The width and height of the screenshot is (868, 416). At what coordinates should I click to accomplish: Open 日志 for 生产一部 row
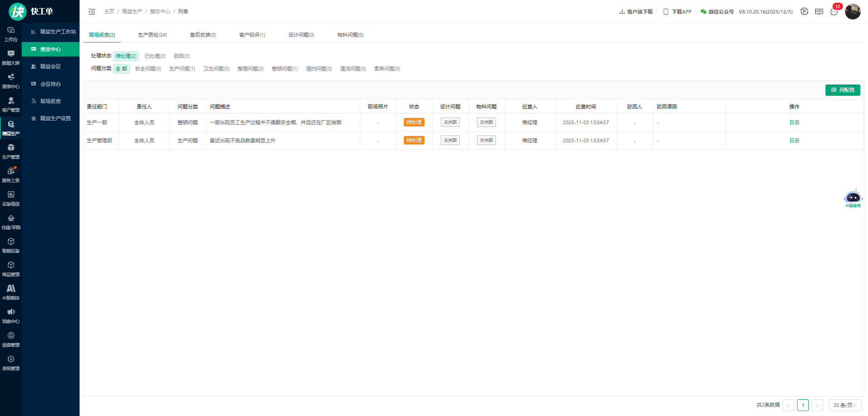794,122
